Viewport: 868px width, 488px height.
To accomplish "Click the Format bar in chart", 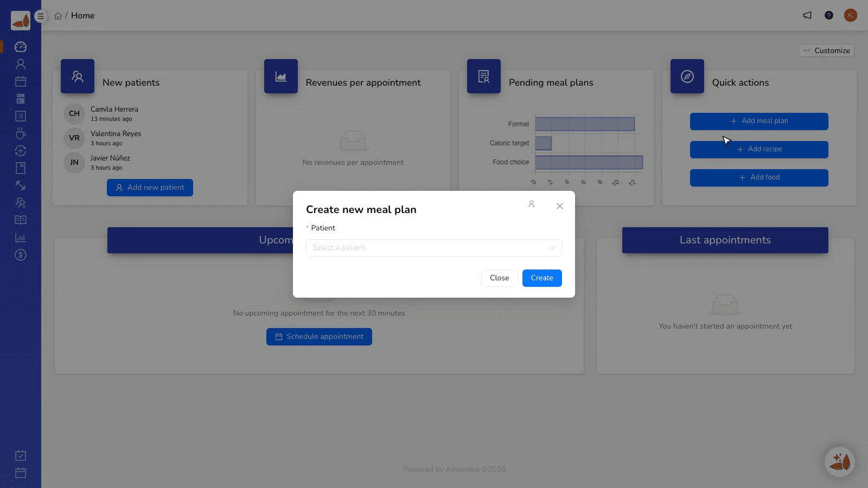I will click(585, 124).
